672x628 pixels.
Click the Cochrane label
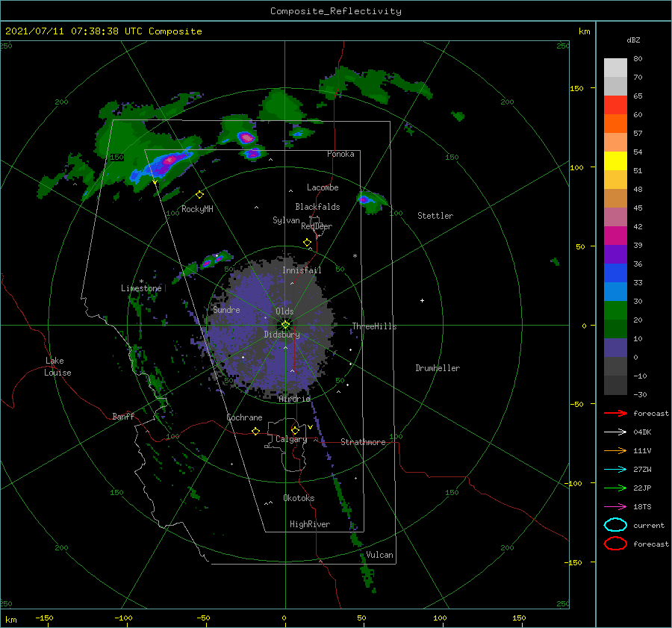[244, 417]
